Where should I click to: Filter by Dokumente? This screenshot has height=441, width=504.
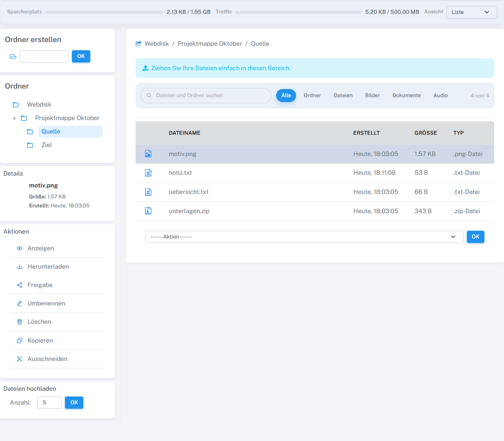pyautogui.click(x=407, y=96)
